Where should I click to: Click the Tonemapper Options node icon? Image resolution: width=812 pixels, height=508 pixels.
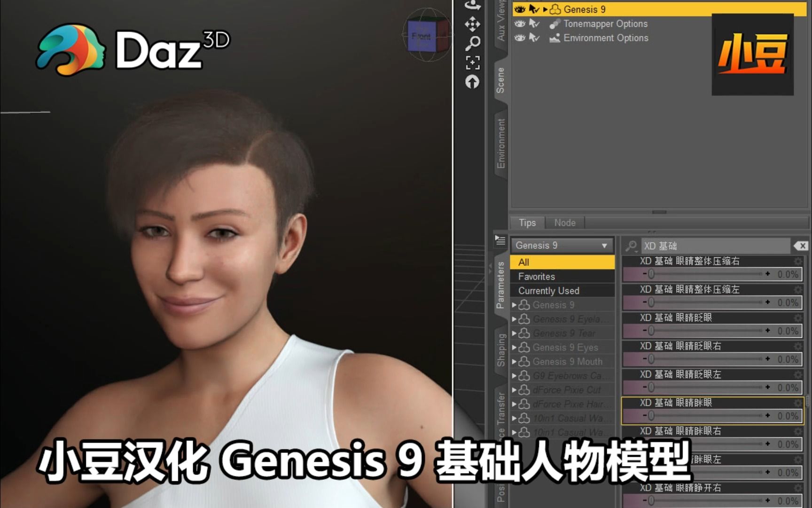point(555,24)
